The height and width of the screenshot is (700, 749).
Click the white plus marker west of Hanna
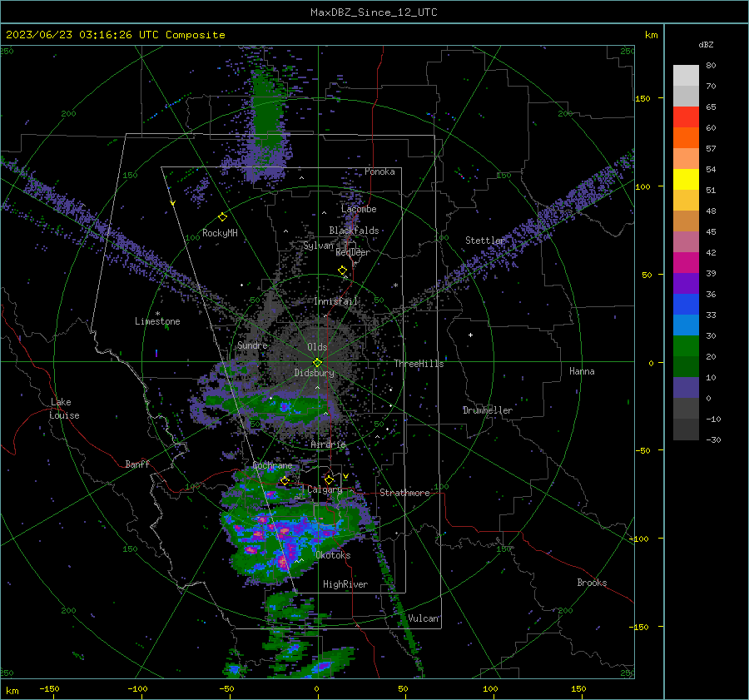pos(470,335)
